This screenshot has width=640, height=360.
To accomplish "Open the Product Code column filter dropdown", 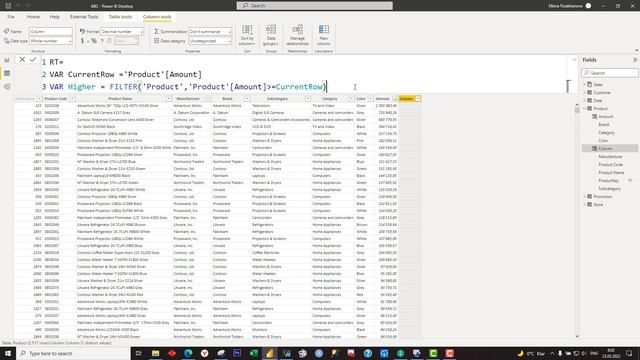I will point(72,99).
